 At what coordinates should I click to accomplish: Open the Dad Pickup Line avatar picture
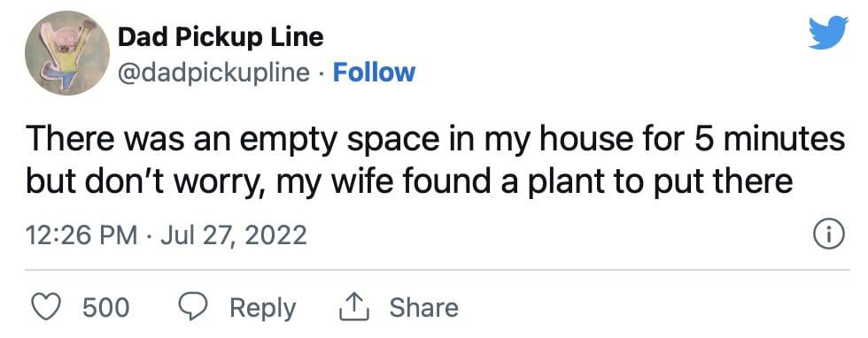tap(67, 53)
